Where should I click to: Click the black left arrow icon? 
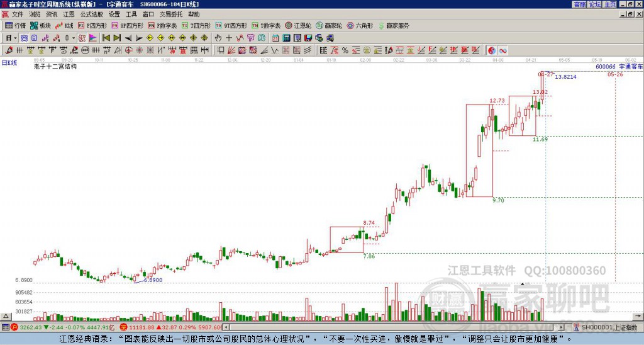pos(128,38)
